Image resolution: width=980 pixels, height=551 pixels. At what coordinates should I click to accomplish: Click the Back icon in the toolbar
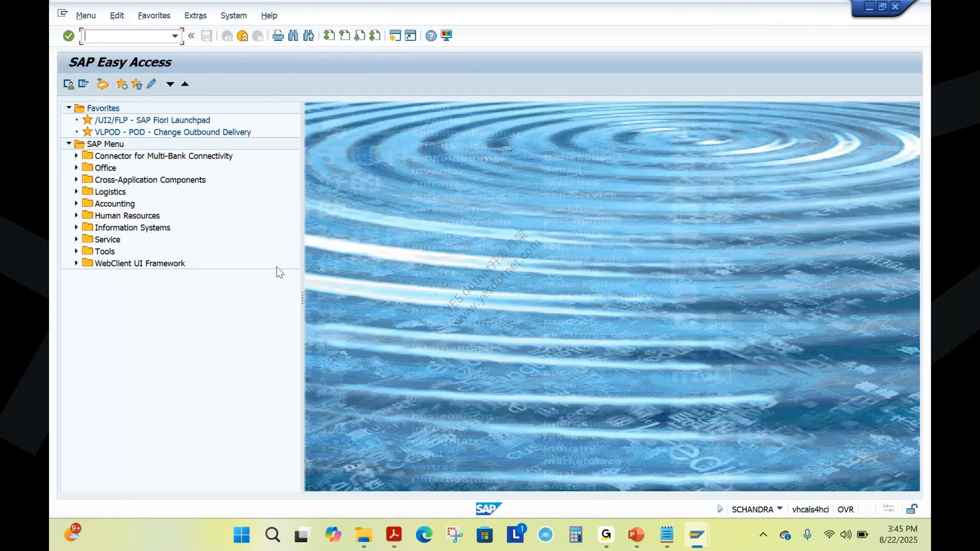(x=227, y=36)
